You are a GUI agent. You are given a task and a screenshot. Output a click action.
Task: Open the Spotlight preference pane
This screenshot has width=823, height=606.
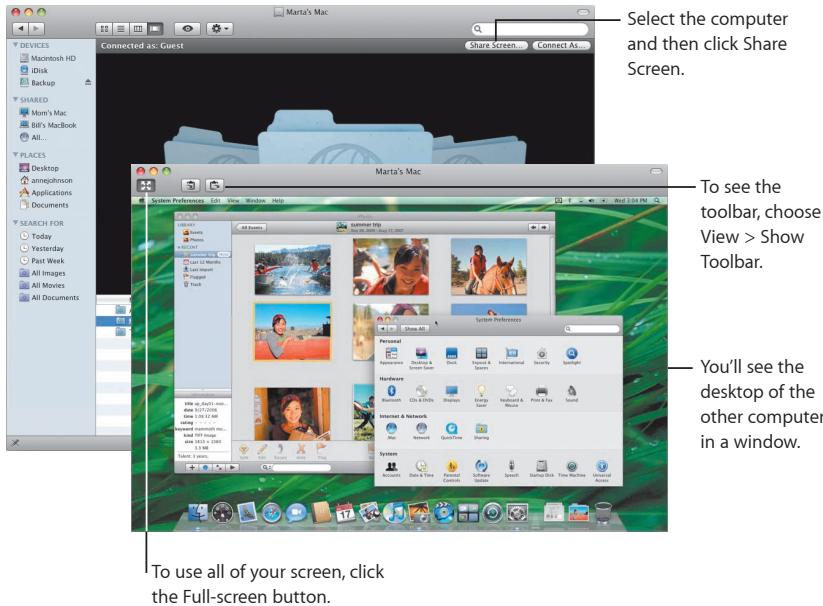572,356
